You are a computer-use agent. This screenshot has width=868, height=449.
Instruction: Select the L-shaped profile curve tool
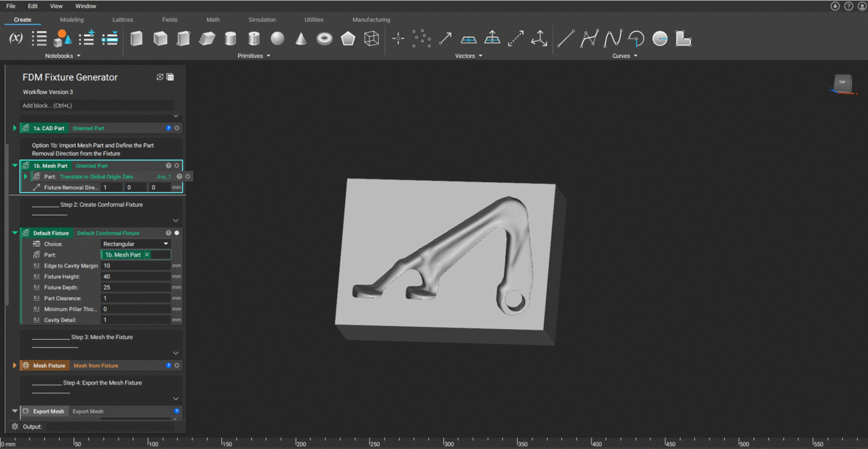pos(684,38)
